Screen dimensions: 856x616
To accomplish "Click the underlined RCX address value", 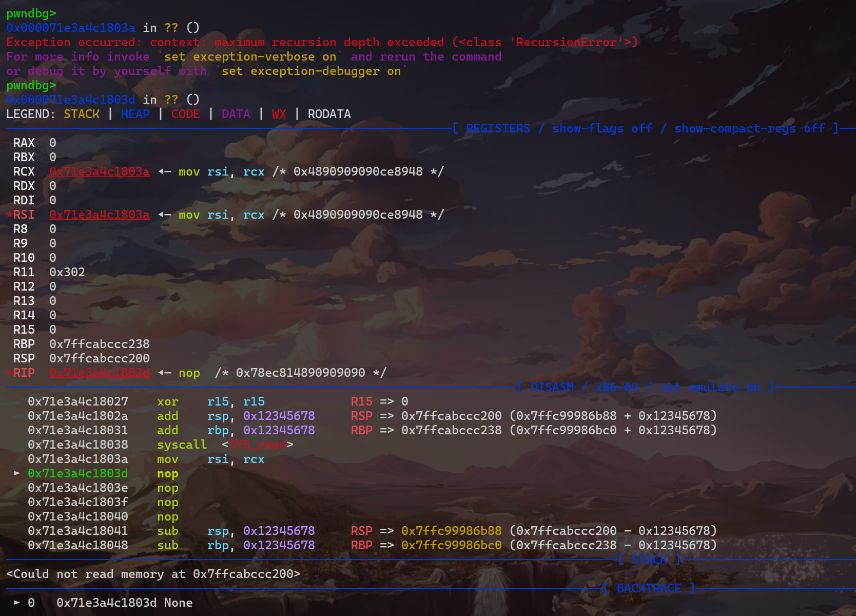I will pos(100,171).
